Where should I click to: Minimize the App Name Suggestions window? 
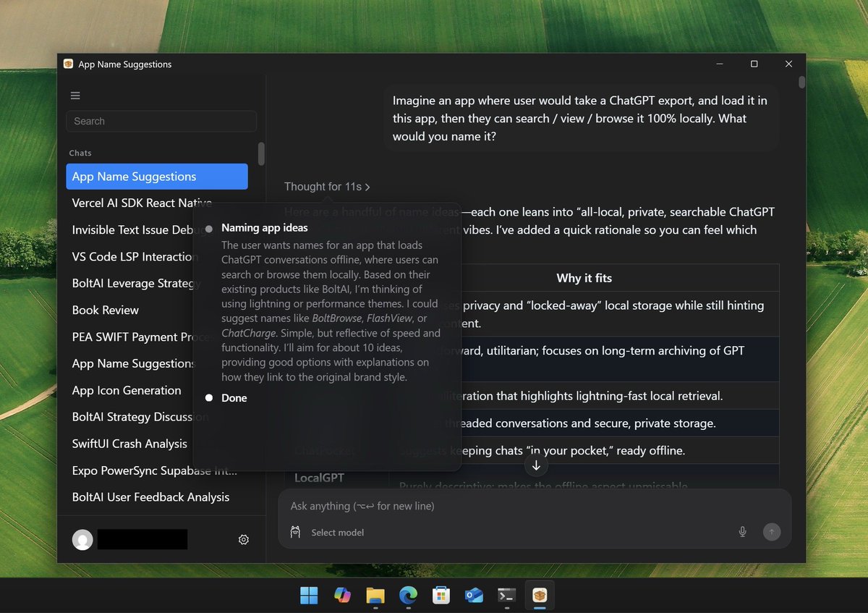click(x=719, y=64)
